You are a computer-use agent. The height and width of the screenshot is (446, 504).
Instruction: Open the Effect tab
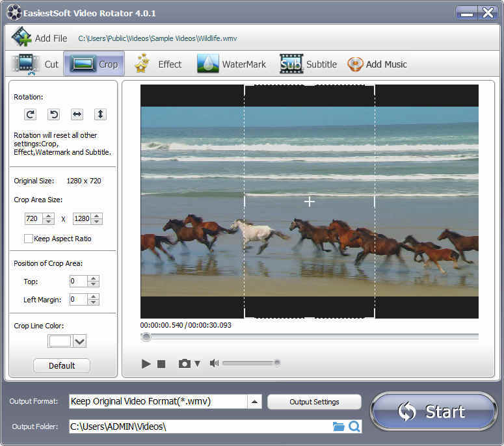click(x=158, y=64)
